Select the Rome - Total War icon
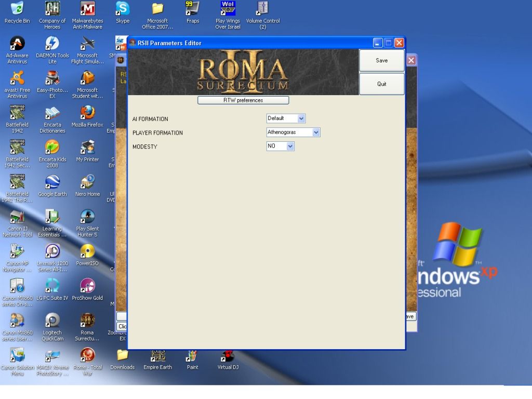Image resolution: width=532 pixels, height=399 pixels. [x=87, y=355]
